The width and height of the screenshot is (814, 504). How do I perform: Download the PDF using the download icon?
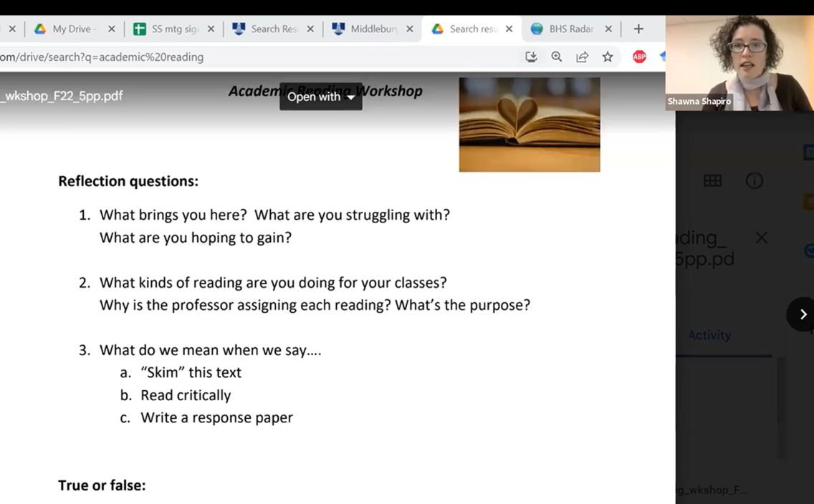tap(531, 57)
